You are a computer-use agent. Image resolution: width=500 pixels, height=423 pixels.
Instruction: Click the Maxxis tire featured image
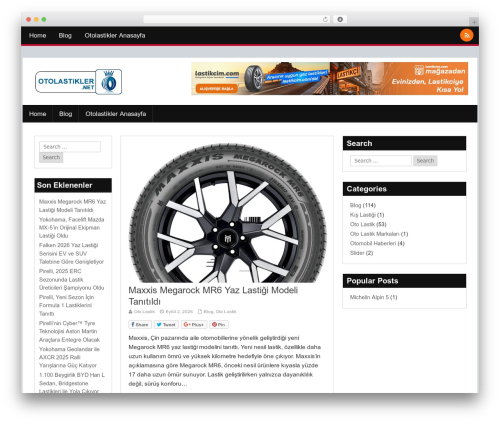[227, 213]
